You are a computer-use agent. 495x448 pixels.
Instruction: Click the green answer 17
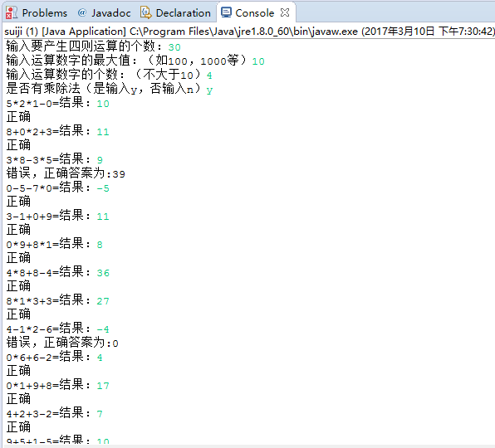click(103, 386)
